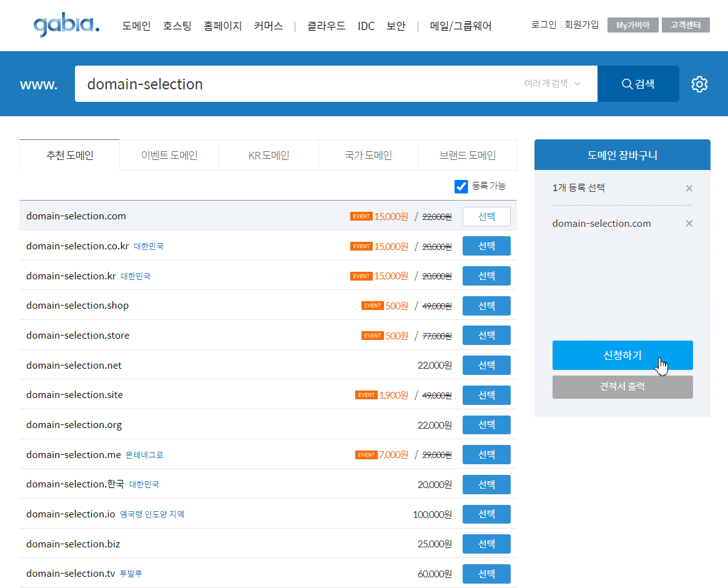Click the 투발루 country label
This screenshot has height=588, width=728.
[x=131, y=574]
